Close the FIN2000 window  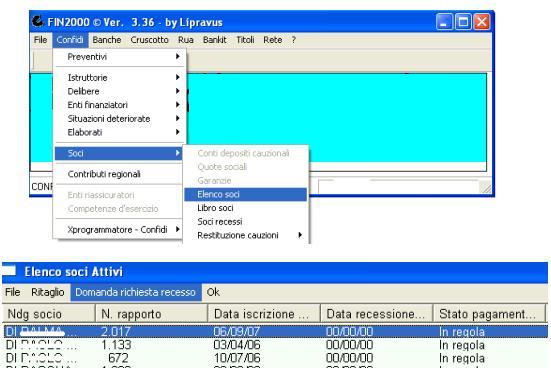[x=482, y=22]
